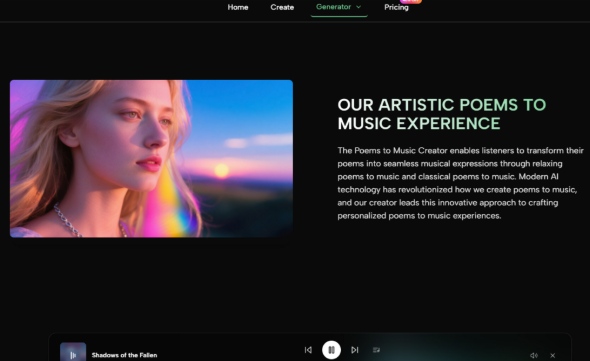Click the Our Artistic Poems to Music heading
Image resolution: width=590 pixels, height=361 pixels.
click(x=441, y=114)
